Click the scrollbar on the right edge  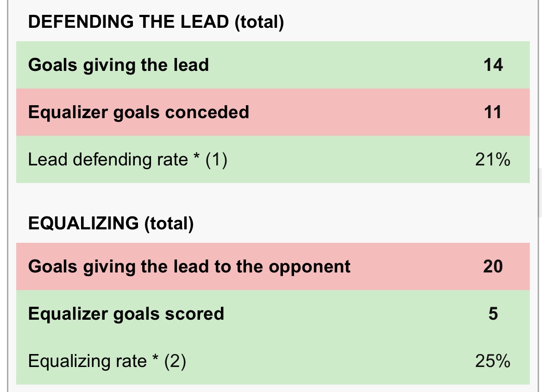[540, 193]
